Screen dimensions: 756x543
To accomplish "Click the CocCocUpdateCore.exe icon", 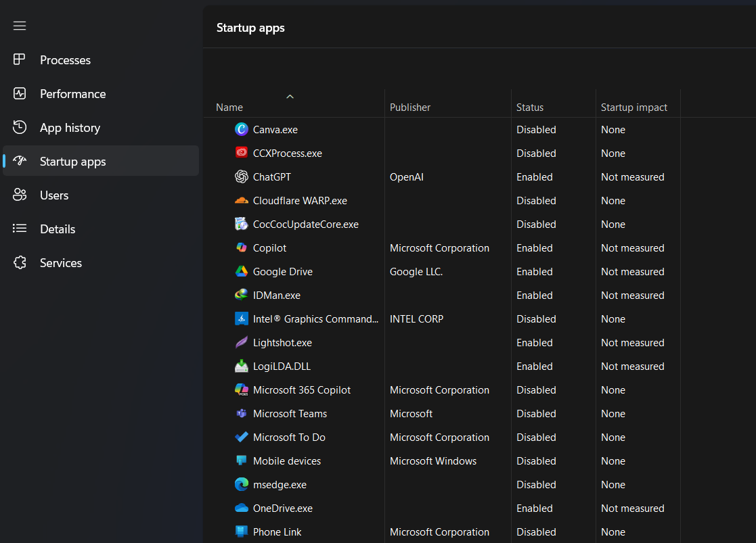I will click(x=242, y=224).
